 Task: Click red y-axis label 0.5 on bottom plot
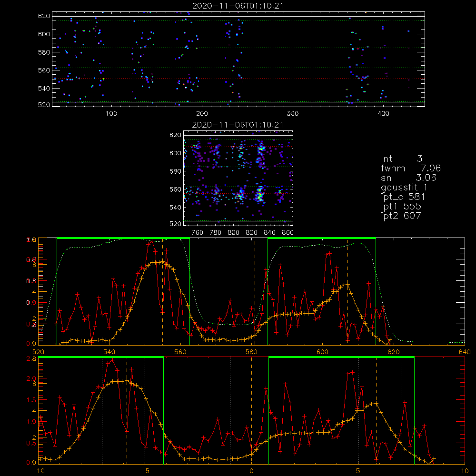click(31, 443)
